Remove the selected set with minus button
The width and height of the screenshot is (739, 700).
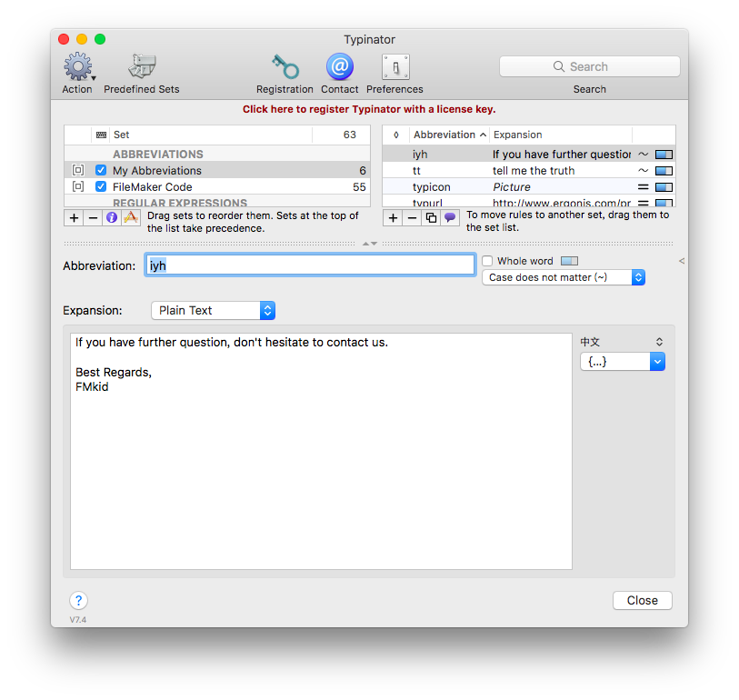click(x=93, y=218)
